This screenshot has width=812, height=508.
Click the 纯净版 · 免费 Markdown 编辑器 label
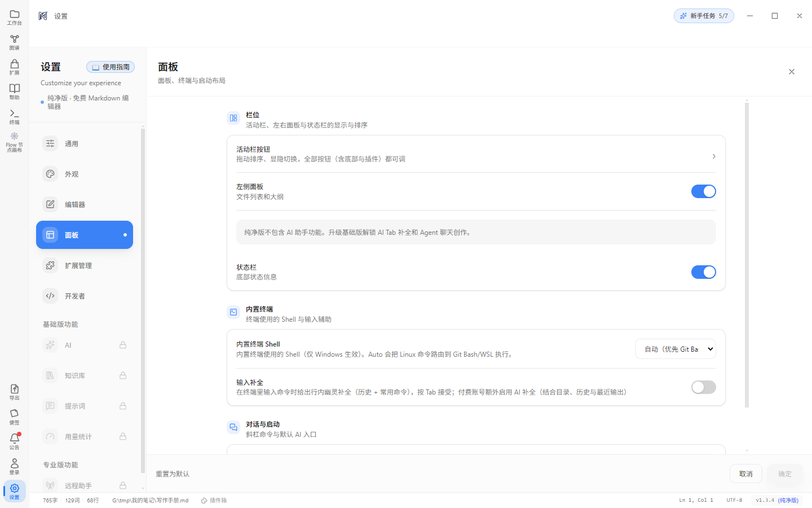tap(88, 102)
